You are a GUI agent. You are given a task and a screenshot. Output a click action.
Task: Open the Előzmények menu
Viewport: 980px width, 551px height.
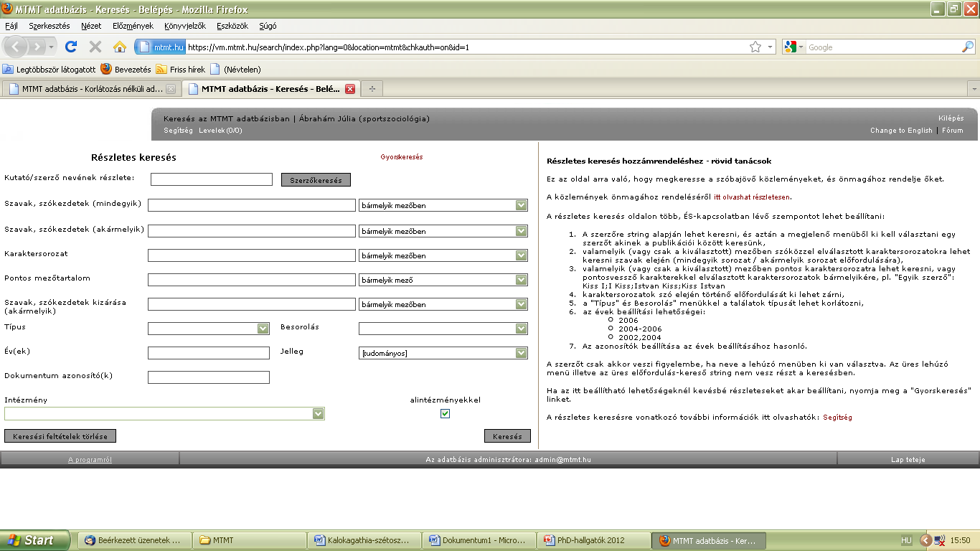133,25
